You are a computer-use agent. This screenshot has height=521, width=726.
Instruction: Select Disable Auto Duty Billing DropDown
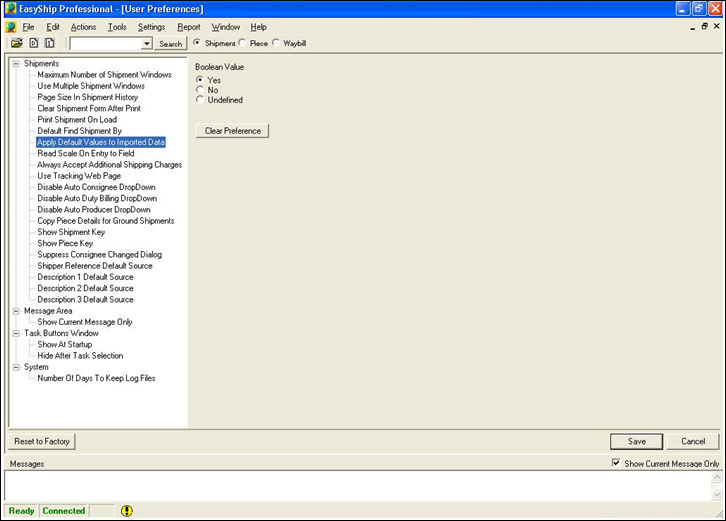(97, 198)
